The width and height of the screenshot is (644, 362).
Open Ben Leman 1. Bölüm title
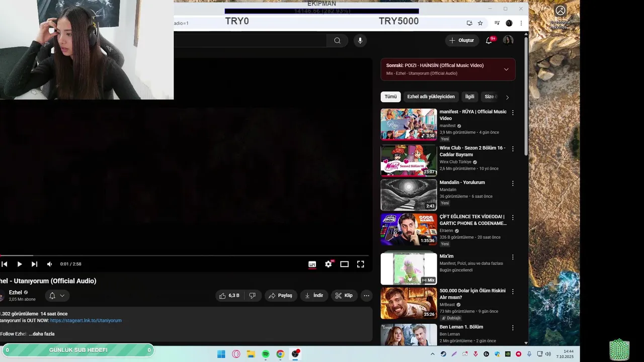461,327
